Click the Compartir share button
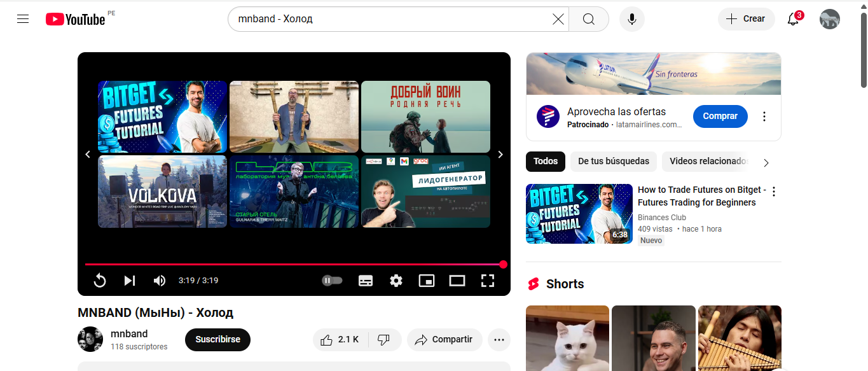 tap(444, 340)
